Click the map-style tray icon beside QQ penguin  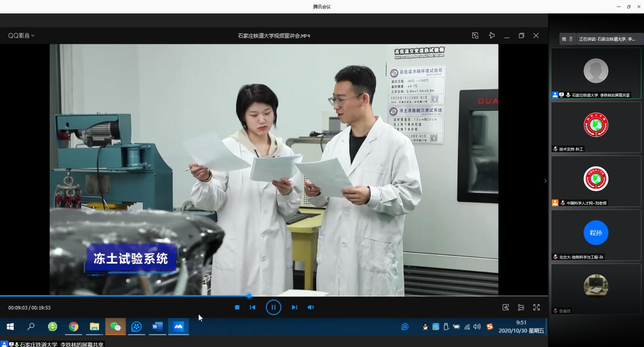(x=436, y=327)
